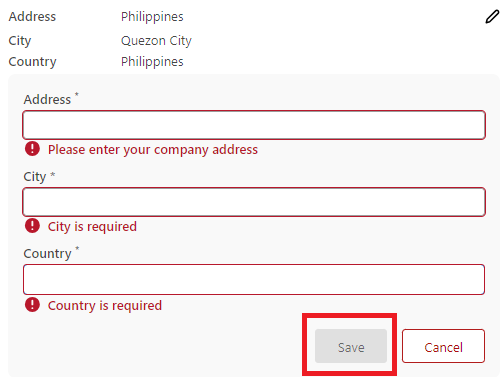The height and width of the screenshot is (377, 501).
Task: Click the City label with asterisk in form
Action: [x=35, y=177]
